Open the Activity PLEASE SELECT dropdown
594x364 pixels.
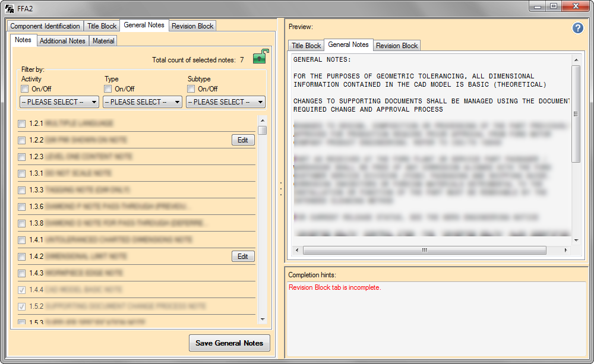(59, 102)
